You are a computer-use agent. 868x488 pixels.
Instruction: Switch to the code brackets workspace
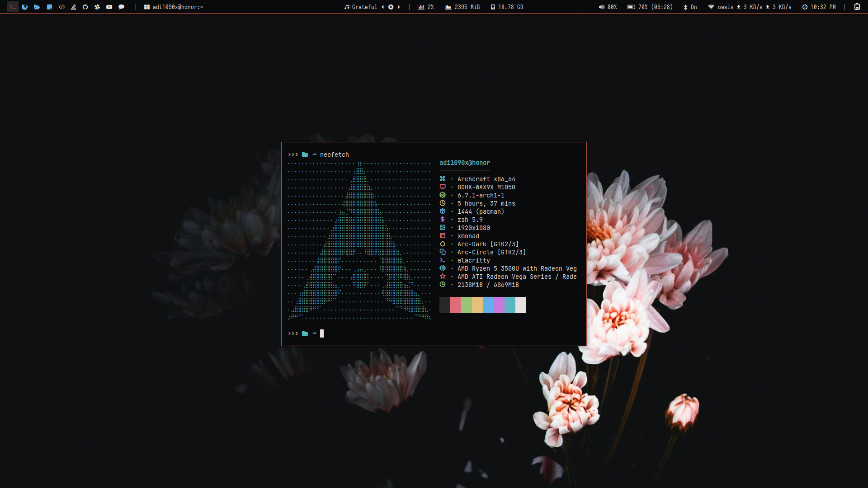61,7
